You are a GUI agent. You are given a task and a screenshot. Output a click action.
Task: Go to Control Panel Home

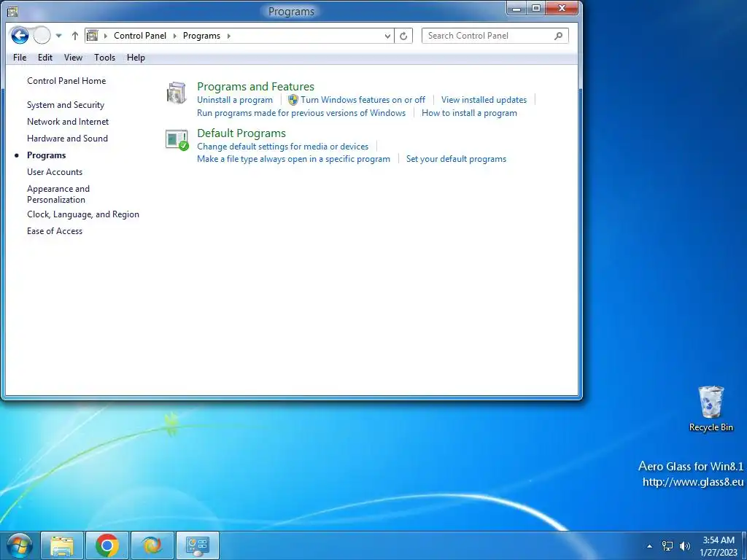coord(66,81)
